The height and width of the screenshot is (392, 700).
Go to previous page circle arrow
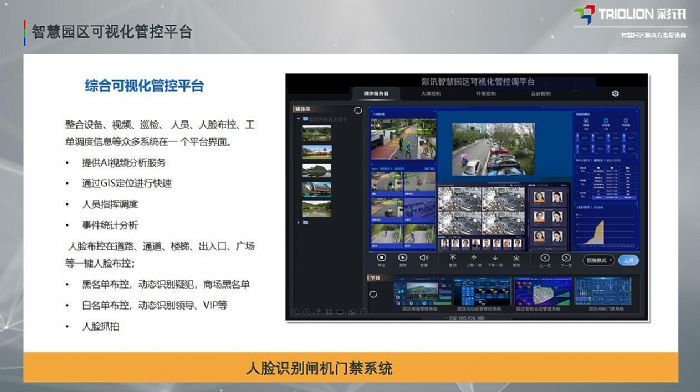click(x=545, y=258)
